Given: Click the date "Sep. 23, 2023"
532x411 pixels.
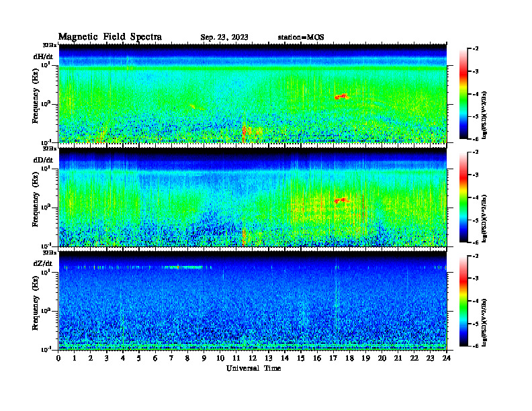Looking at the screenshot, I should click(224, 38).
